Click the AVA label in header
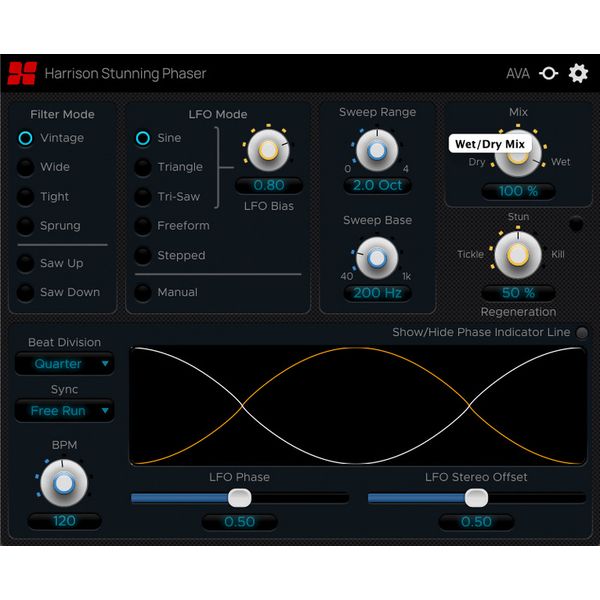 [518, 73]
